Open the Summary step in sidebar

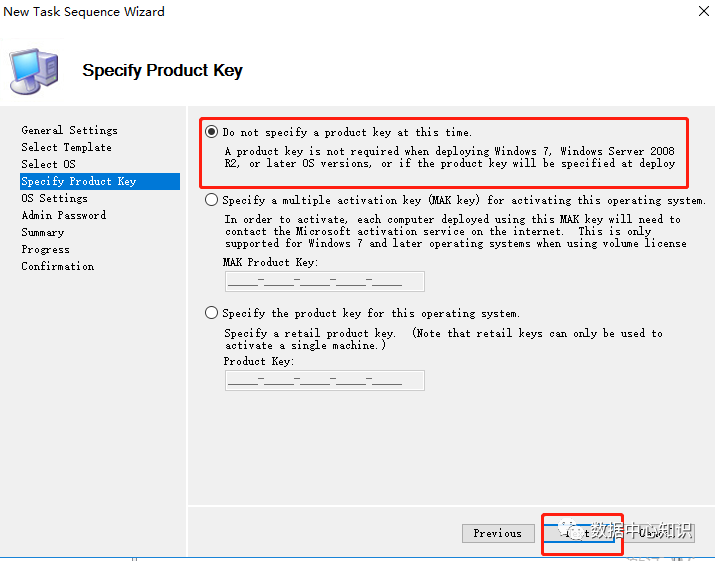coord(42,232)
